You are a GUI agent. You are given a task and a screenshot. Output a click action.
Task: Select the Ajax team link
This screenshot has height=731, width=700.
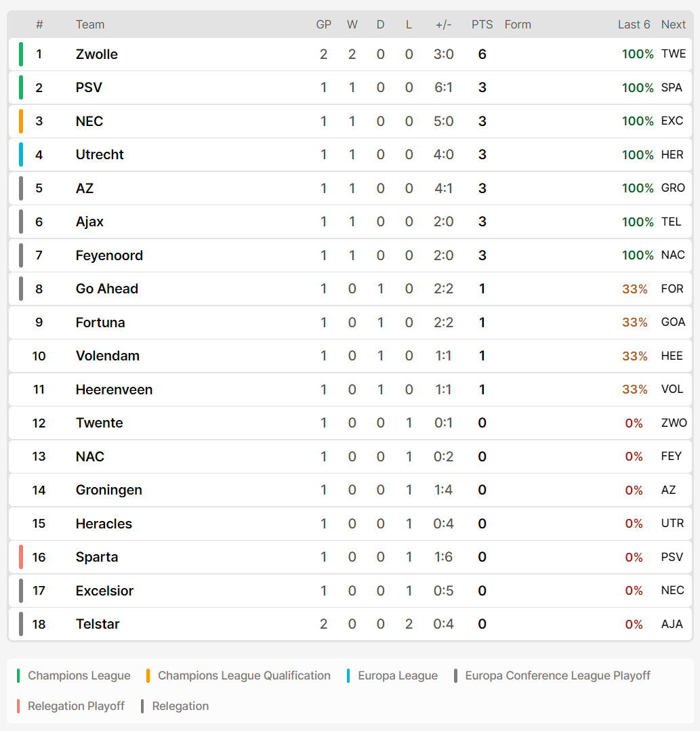(89, 222)
